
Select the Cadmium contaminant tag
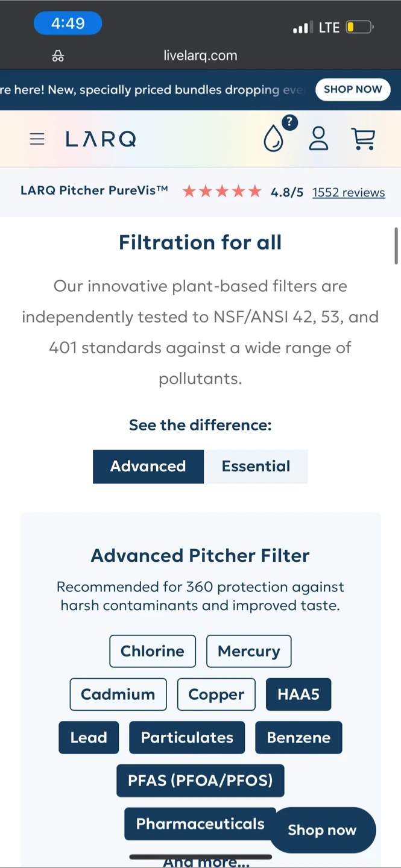tap(118, 694)
